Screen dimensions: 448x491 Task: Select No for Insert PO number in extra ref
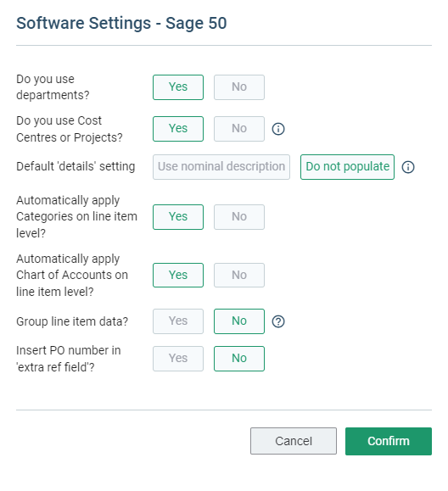tap(239, 359)
